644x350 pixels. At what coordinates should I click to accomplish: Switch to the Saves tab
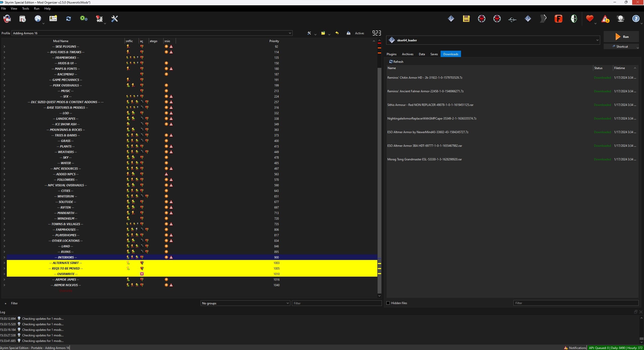click(x=434, y=54)
